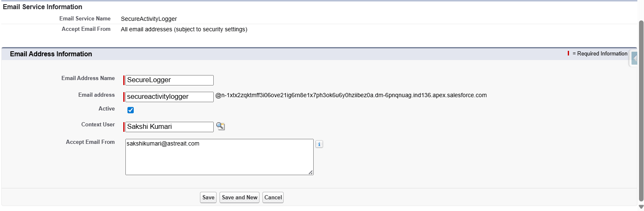Open the Context User lookup magnifier icon
Image resolution: width=644 pixels, height=211 pixels.
(x=220, y=126)
